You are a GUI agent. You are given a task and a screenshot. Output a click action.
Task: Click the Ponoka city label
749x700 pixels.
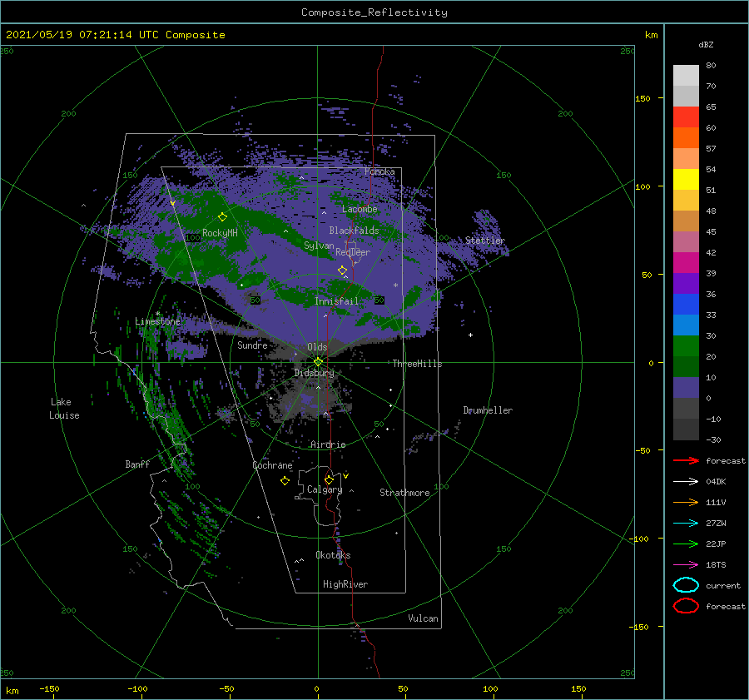coord(379,171)
